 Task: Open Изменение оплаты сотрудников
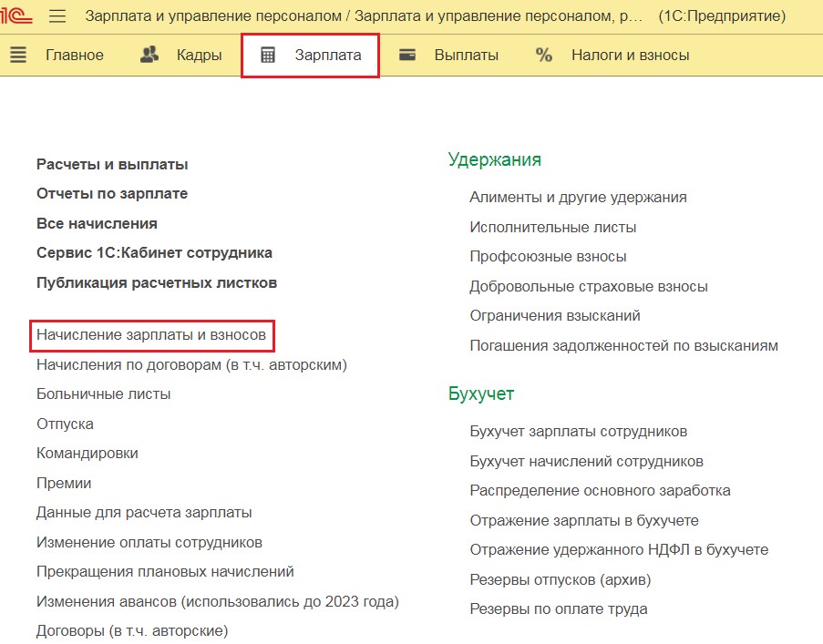[x=149, y=542]
